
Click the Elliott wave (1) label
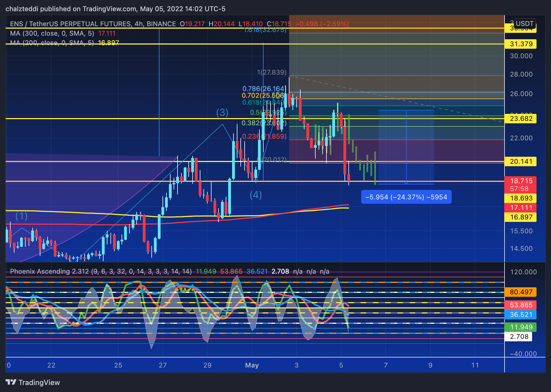pos(21,216)
